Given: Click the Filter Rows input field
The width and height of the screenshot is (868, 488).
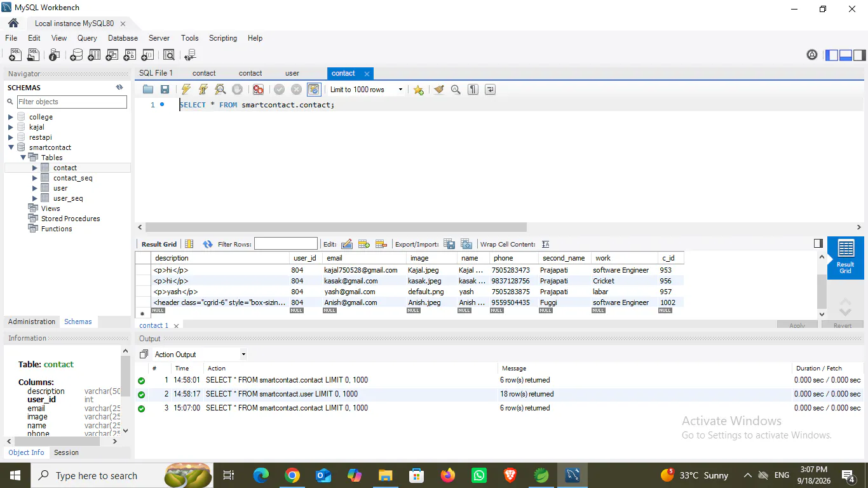Looking at the screenshot, I should 286,244.
